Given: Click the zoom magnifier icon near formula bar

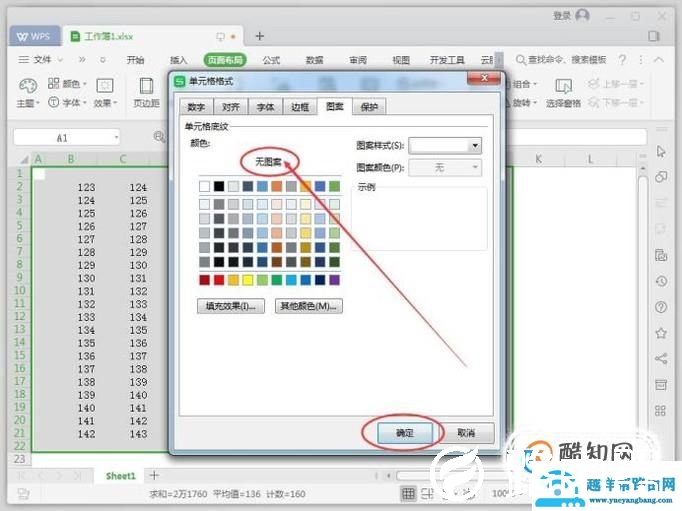Looking at the screenshot, I should coord(159,137).
